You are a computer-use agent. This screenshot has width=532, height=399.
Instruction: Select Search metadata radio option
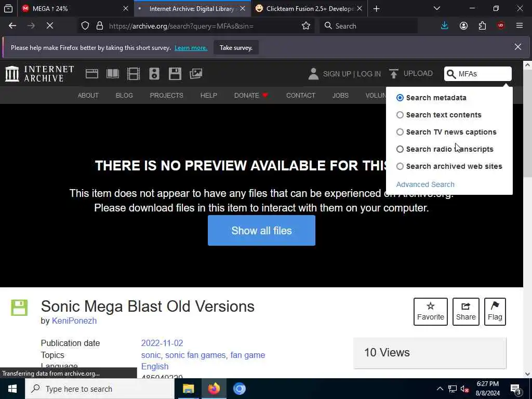(x=400, y=98)
